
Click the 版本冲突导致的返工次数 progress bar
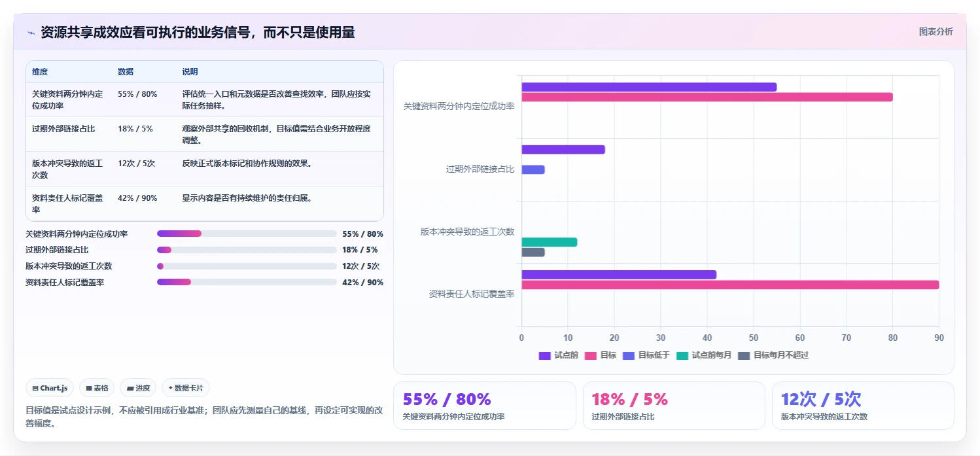[x=247, y=266]
